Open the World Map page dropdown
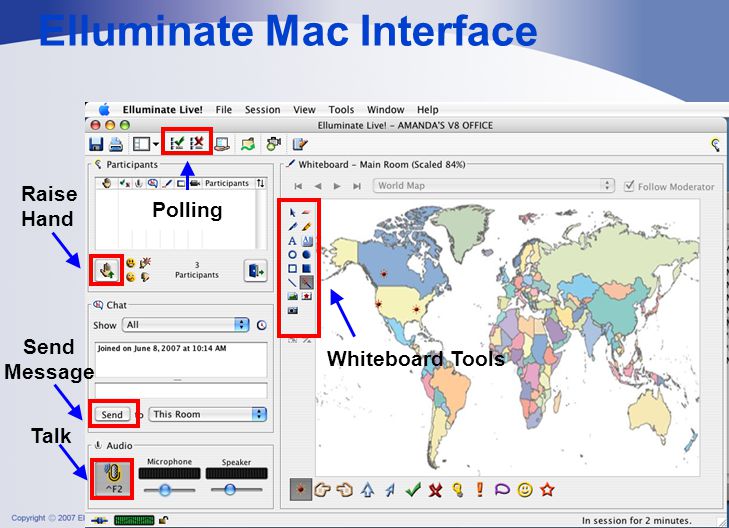The image size is (729, 528). 494,185
